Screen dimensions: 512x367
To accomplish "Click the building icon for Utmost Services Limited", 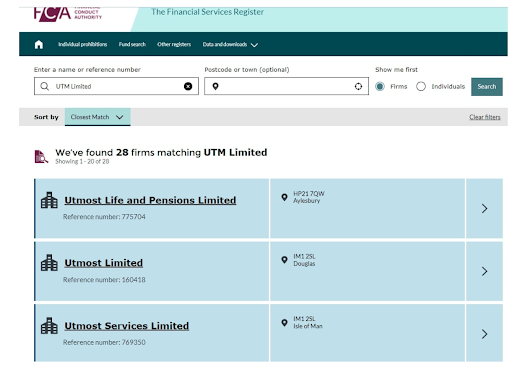I will click(x=49, y=326).
